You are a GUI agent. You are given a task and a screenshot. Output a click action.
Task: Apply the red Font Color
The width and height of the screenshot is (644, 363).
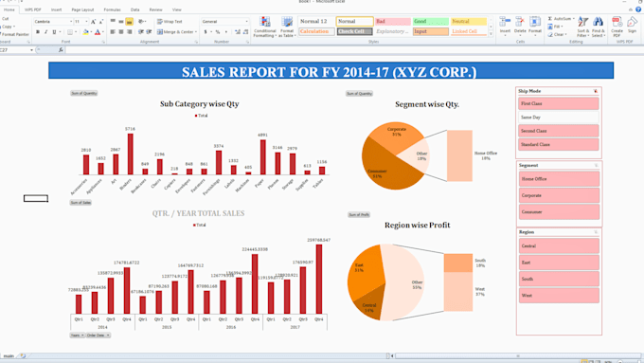98,31
